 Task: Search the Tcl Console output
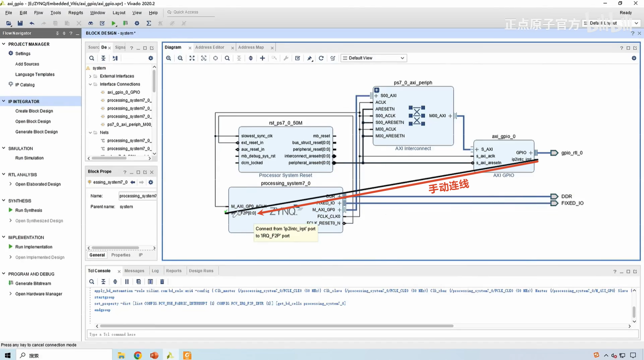(92, 282)
